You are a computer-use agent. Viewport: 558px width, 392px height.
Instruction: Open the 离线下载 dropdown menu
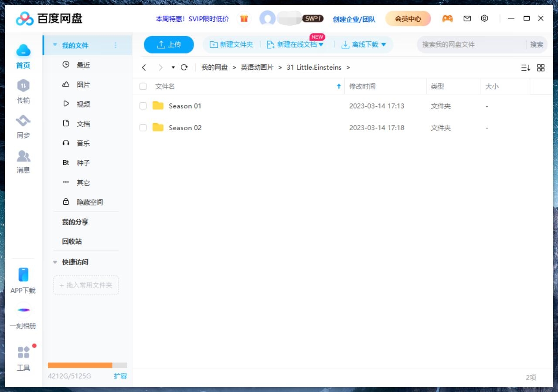pos(364,44)
